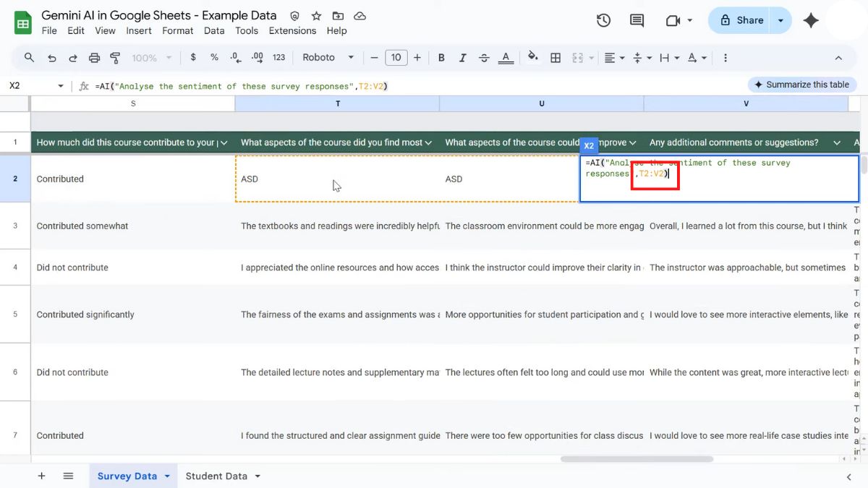The image size is (868, 488).
Task: Open Student Data tab options arrow
Action: click(257, 476)
